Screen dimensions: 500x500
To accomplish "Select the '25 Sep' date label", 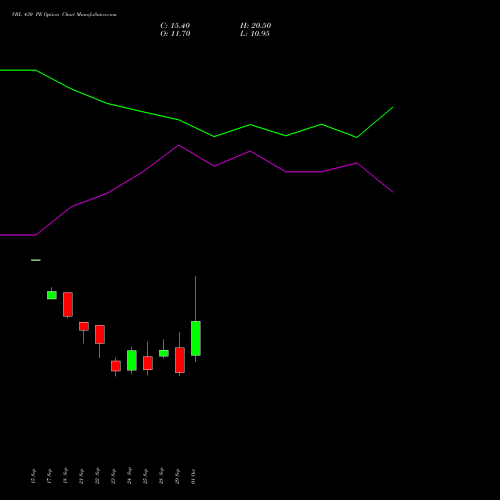I will (145, 476).
